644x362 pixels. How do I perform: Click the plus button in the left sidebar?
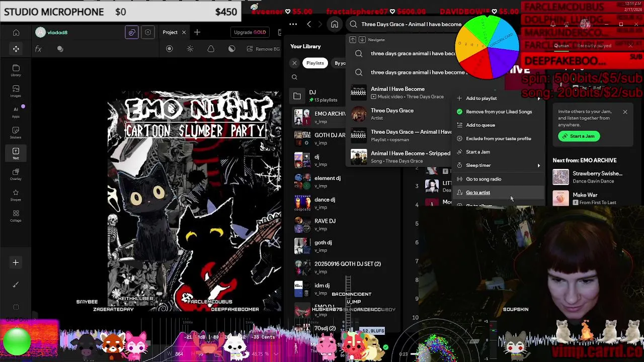[16, 262]
